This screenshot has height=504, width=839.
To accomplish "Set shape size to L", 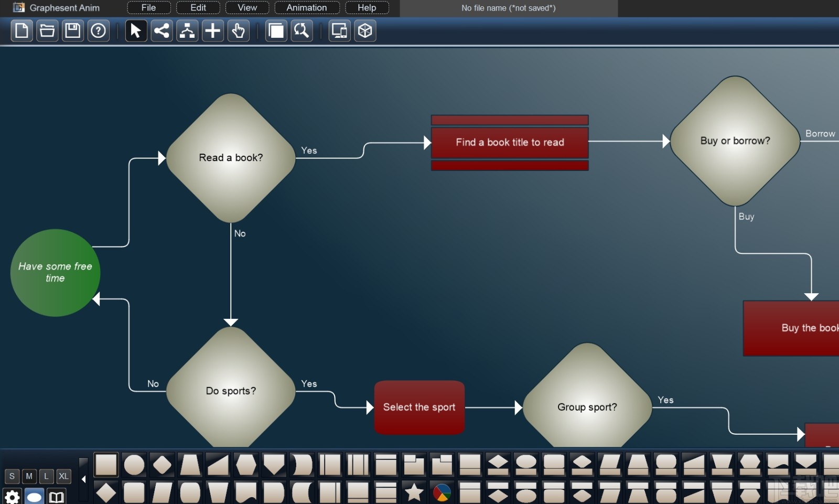I will [x=47, y=476].
